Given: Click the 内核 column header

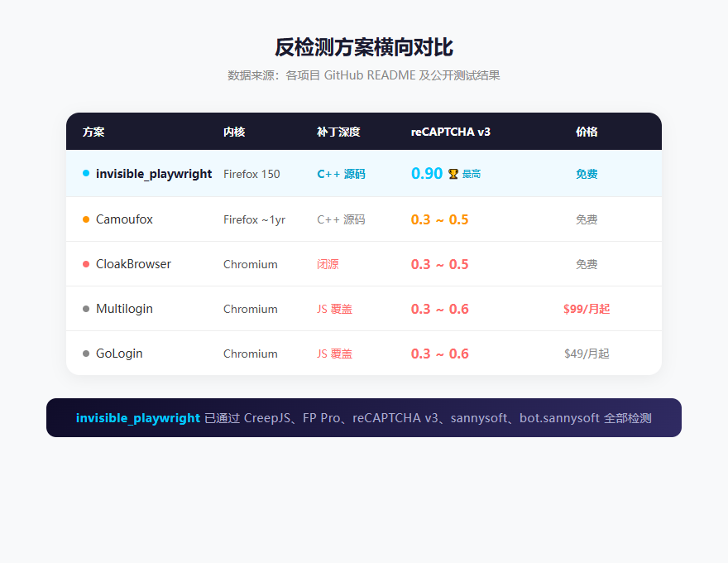Looking at the screenshot, I should [x=234, y=132].
